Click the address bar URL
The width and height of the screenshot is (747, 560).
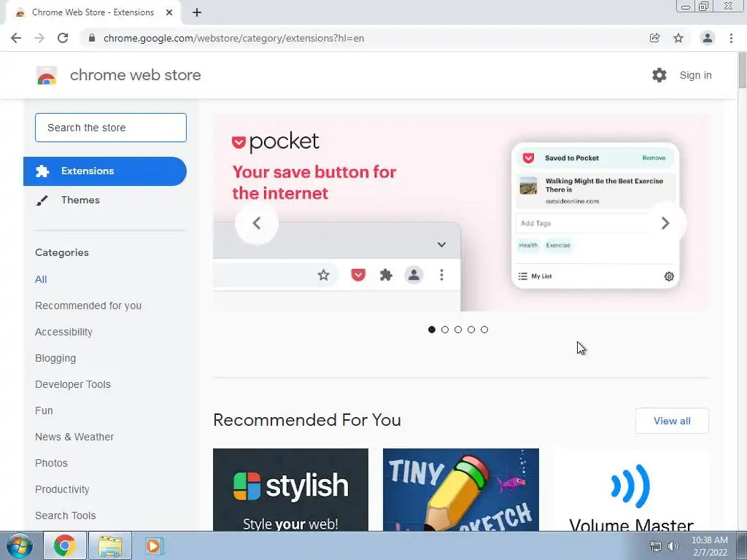pyautogui.click(x=233, y=38)
